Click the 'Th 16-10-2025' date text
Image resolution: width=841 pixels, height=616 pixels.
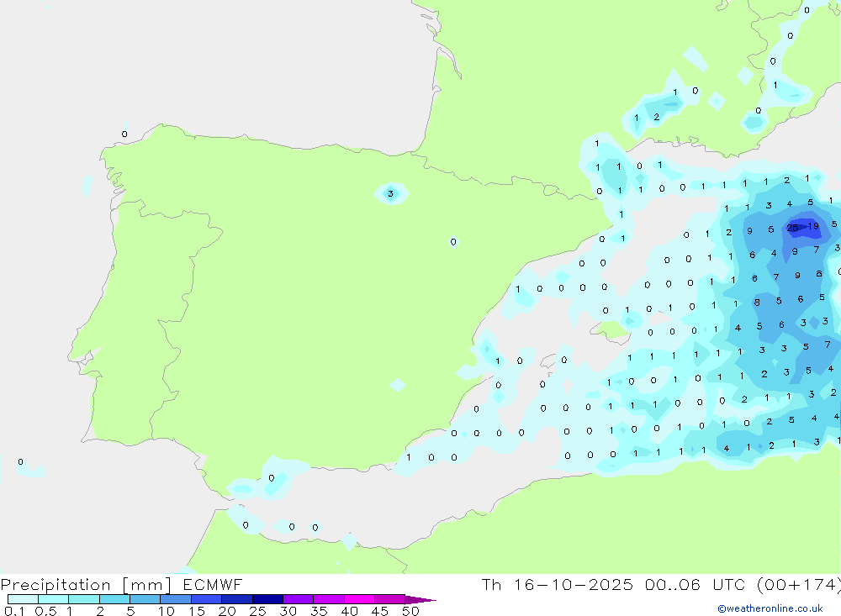(558, 584)
